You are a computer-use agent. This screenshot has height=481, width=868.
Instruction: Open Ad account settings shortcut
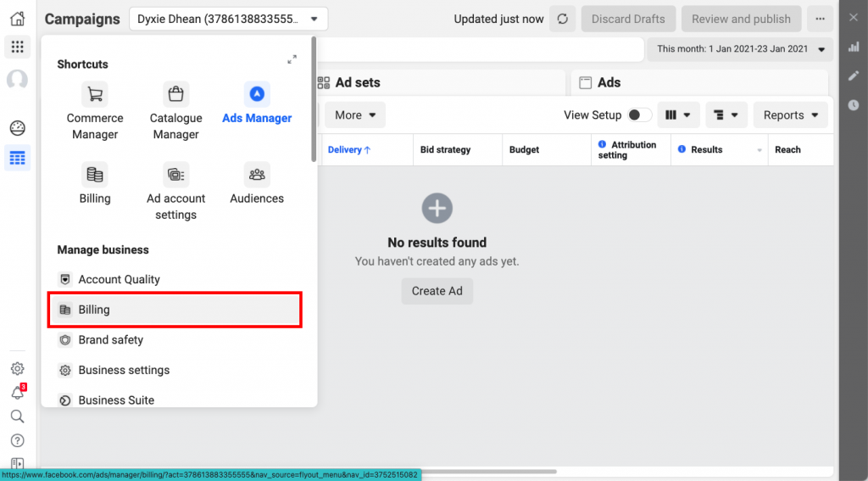pyautogui.click(x=175, y=190)
